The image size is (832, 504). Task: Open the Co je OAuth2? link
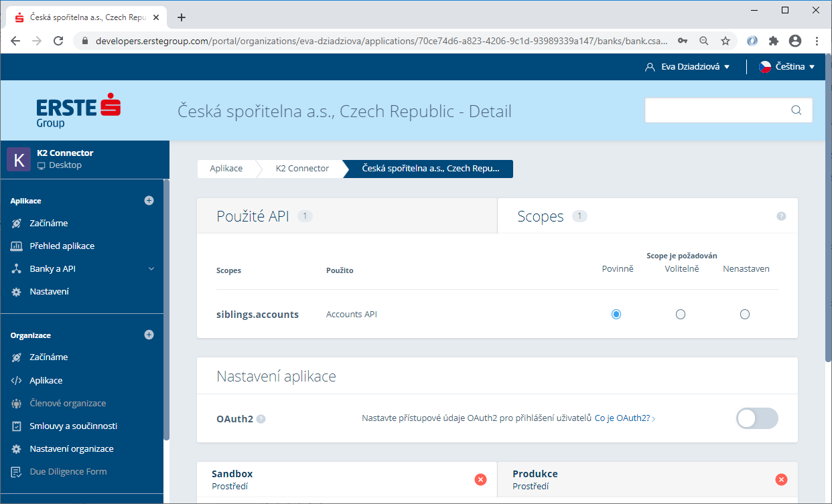point(622,418)
